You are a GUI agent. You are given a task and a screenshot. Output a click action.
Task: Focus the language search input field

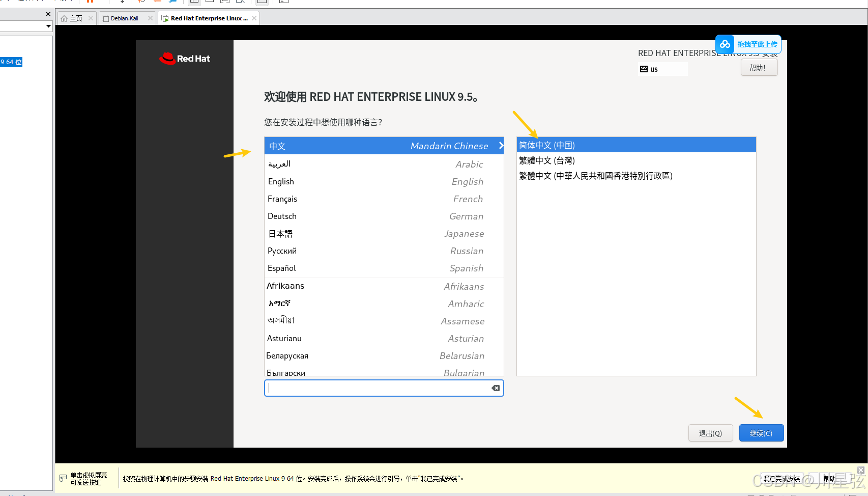(384, 388)
